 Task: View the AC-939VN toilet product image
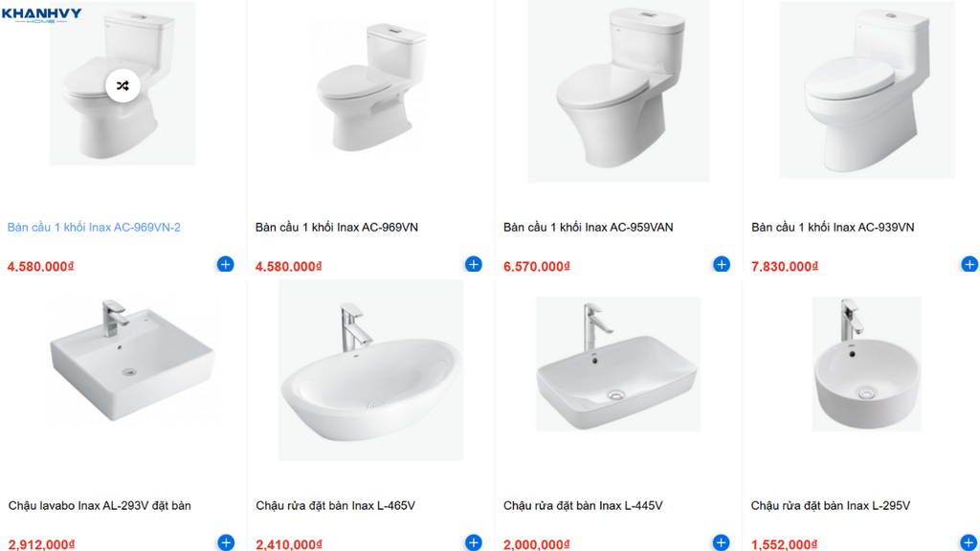867,90
